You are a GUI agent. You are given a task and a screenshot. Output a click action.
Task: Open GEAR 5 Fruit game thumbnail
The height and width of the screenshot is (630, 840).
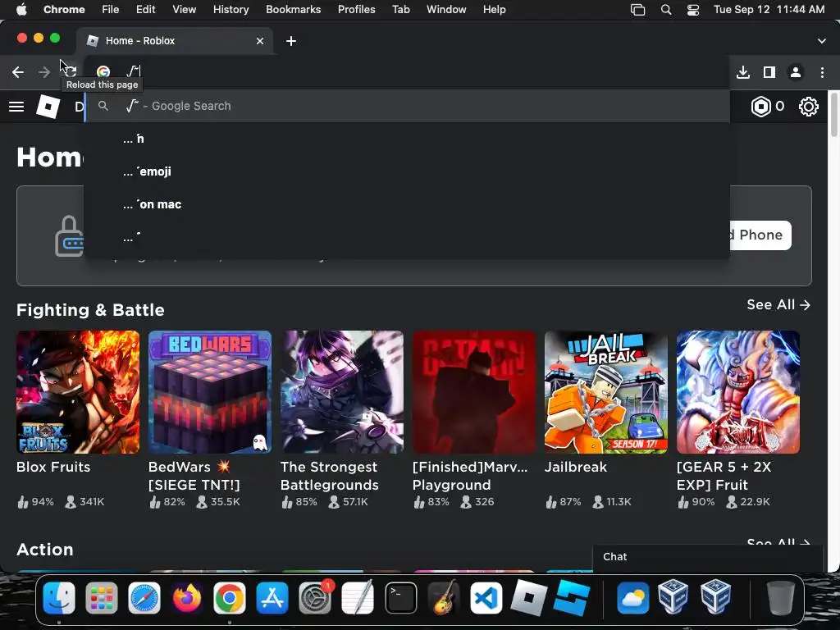click(738, 392)
